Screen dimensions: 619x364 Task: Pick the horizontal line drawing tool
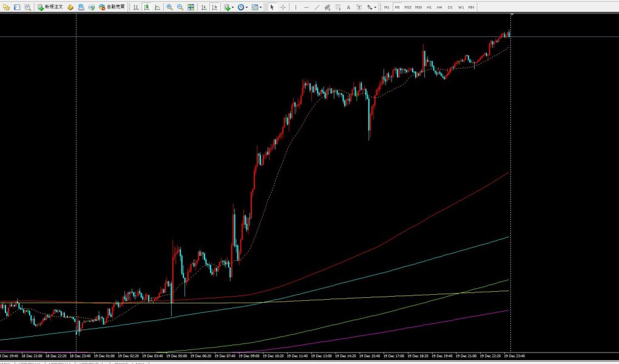point(306,7)
